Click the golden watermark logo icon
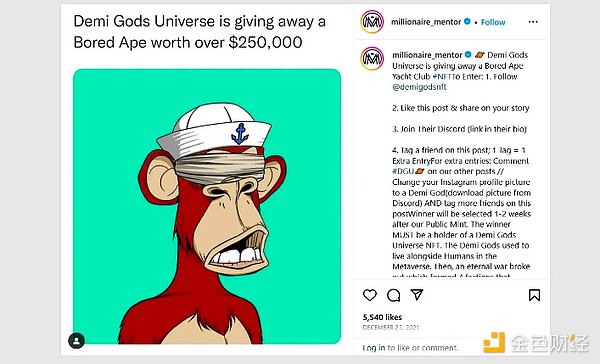The image size is (600, 364). click(494, 342)
